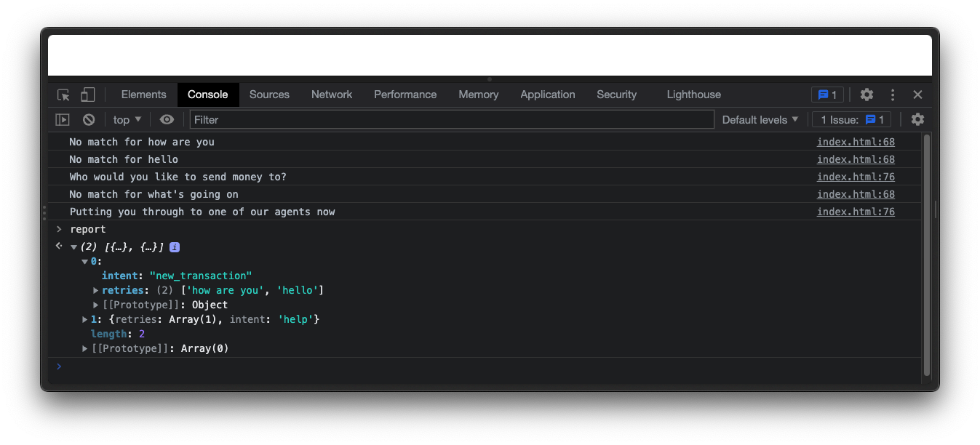Switch to the Performance tab
This screenshot has height=445, width=980.
(405, 95)
